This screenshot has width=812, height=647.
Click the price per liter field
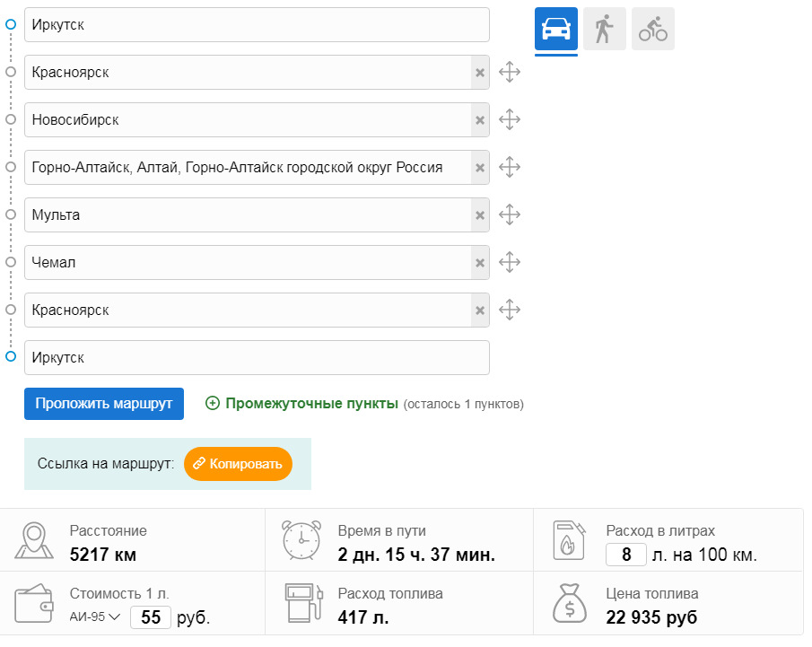click(x=151, y=617)
